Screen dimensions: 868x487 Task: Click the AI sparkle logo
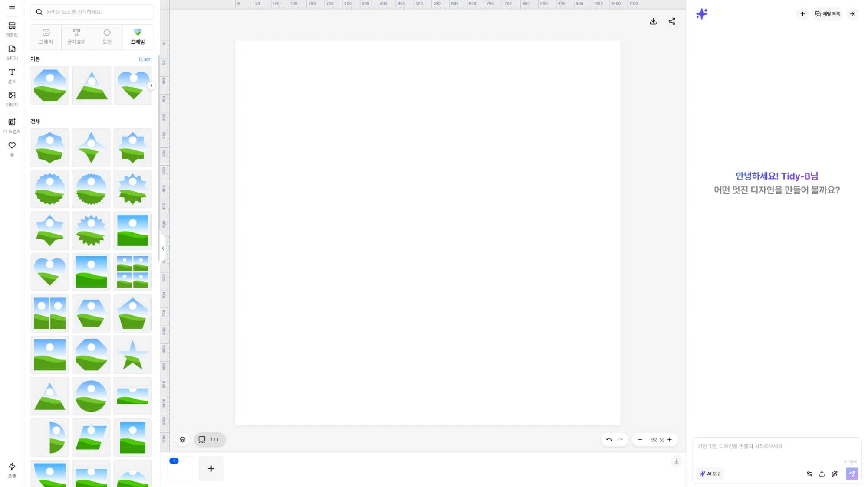point(702,14)
